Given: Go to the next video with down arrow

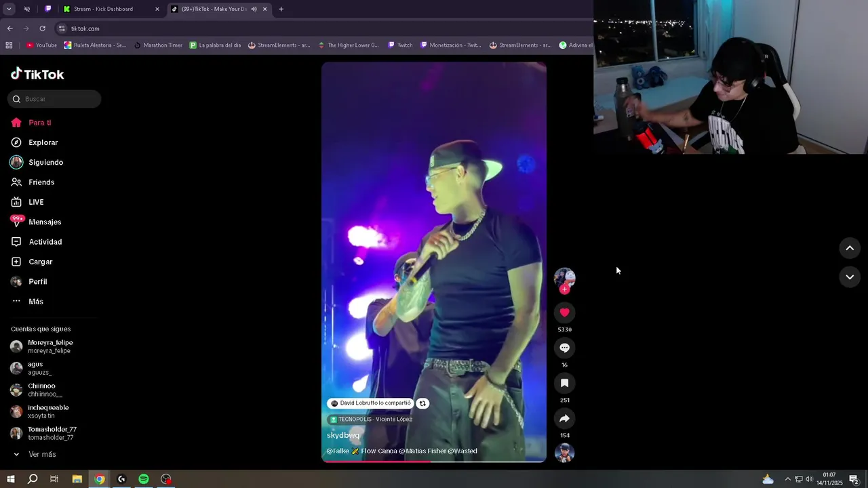Looking at the screenshot, I should click(x=850, y=277).
